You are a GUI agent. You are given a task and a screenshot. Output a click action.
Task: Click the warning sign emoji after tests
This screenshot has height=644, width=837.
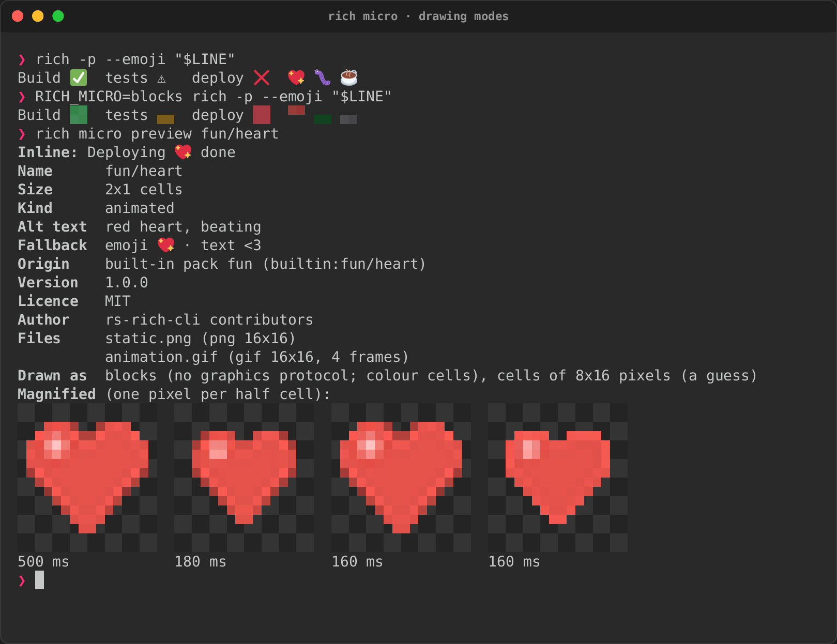tap(162, 79)
